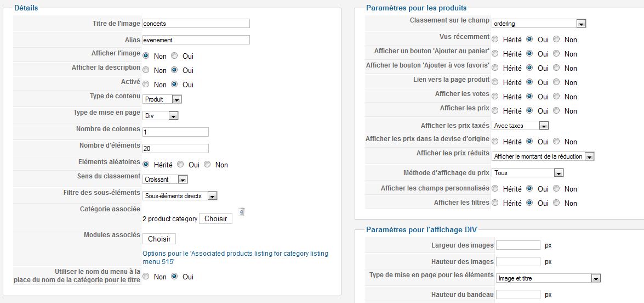This screenshot has width=644, height=303.
Task: Set Afficher les votes to Non
Action: [556, 97]
